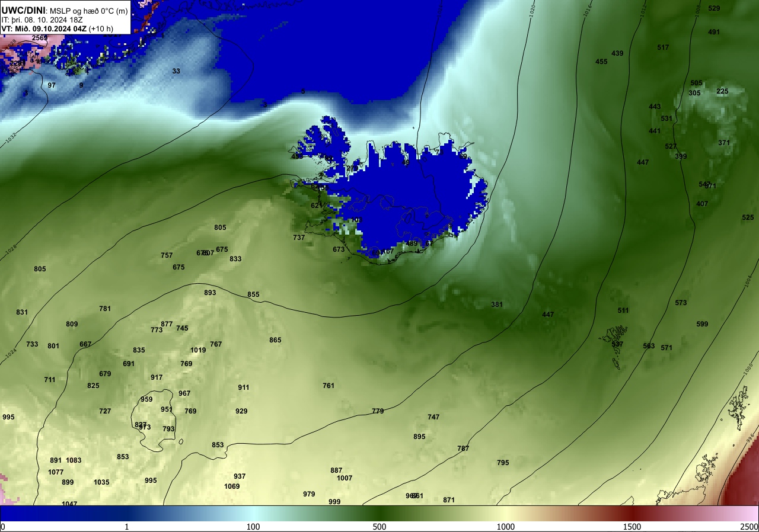This screenshot has width=759, height=532.
Task: Click the height value 1007
Action: (345, 478)
